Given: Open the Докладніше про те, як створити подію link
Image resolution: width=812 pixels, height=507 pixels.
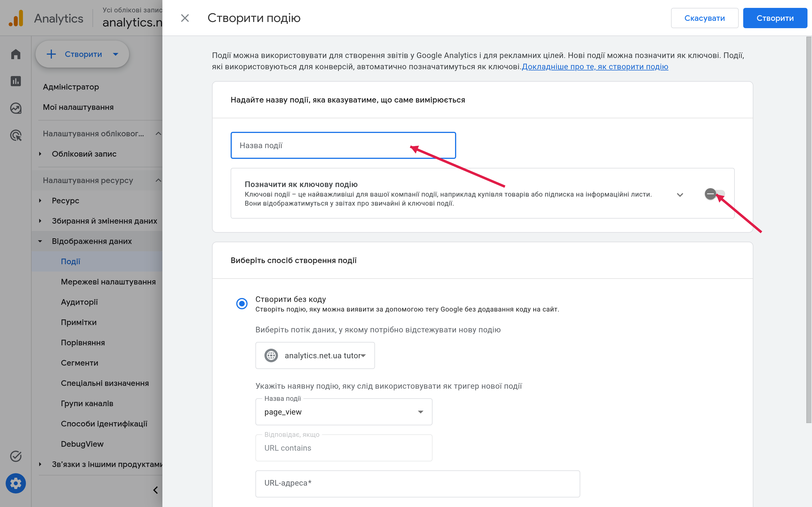Looking at the screenshot, I should (x=595, y=67).
